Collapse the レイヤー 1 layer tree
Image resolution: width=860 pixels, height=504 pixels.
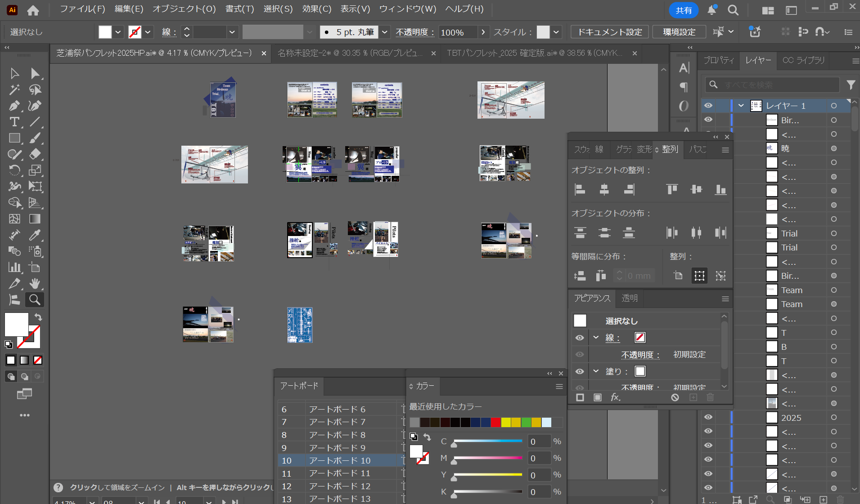coord(741,106)
